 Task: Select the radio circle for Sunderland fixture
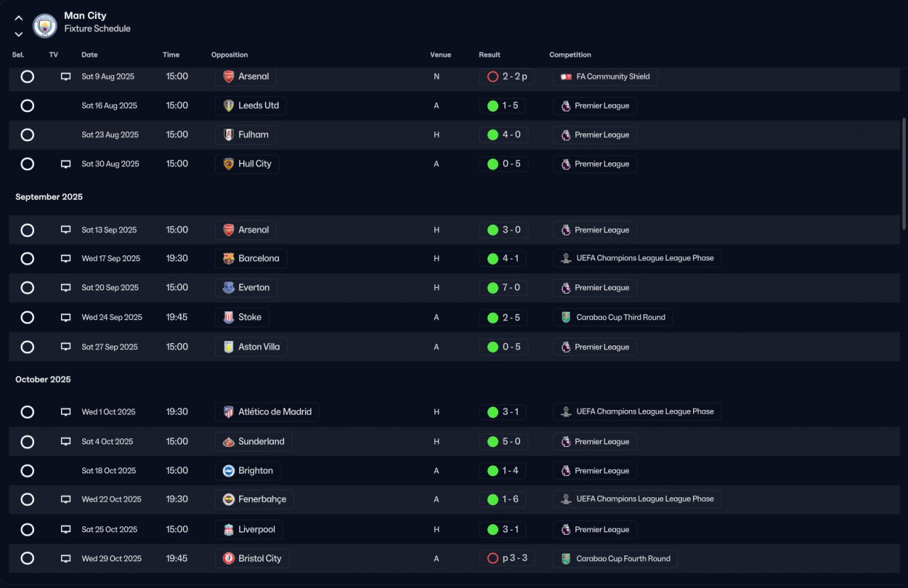(x=27, y=442)
